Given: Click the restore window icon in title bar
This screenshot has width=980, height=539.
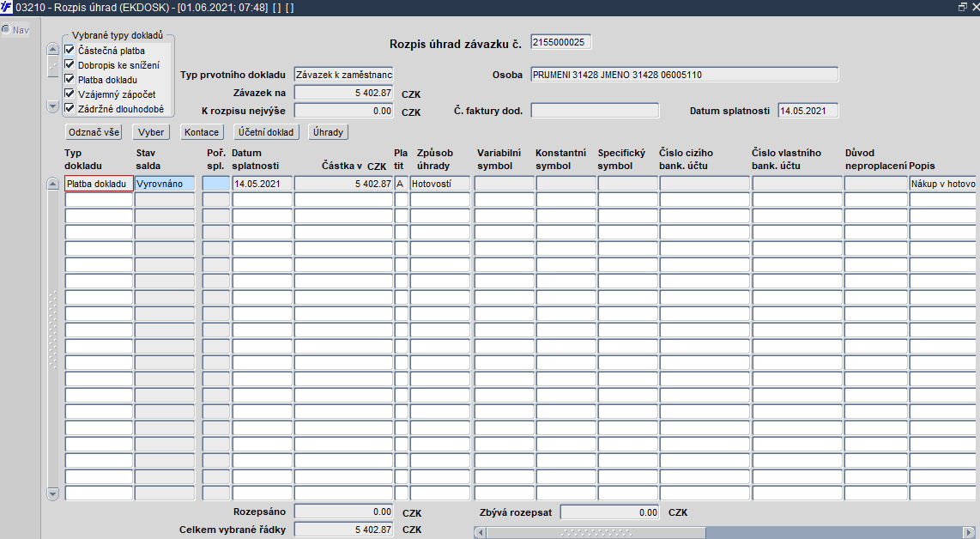Looking at the screenshot, I should pyautogui.click(x=963, y=7).
